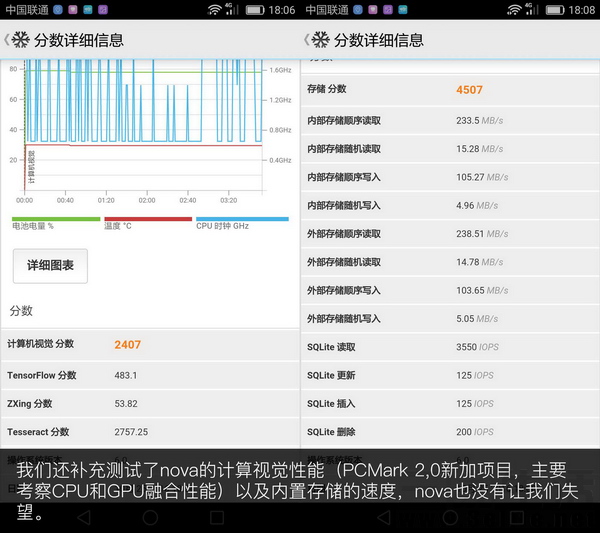Tap the Android back nav button on the left screen
Screen dimensions: 600x533
click(x=84, y=517)
